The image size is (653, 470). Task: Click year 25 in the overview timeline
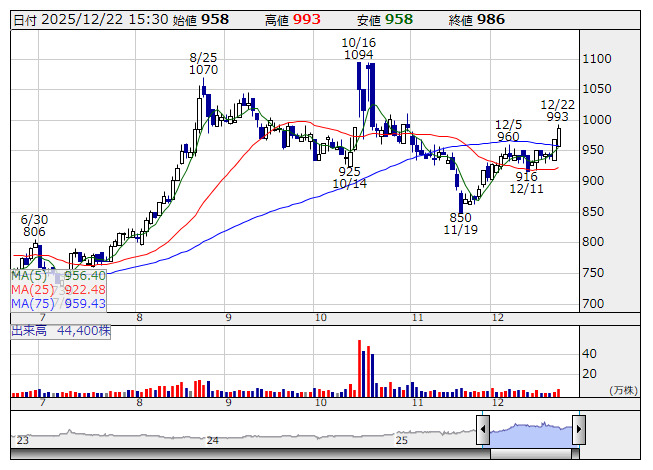[x=401, y=440]
